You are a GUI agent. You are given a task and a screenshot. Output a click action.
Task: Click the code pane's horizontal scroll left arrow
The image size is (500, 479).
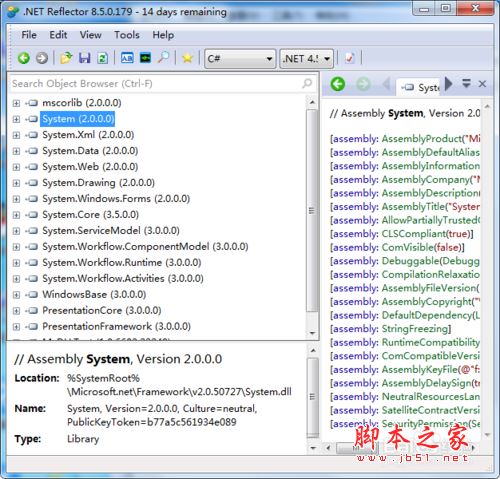click(328, 448)
